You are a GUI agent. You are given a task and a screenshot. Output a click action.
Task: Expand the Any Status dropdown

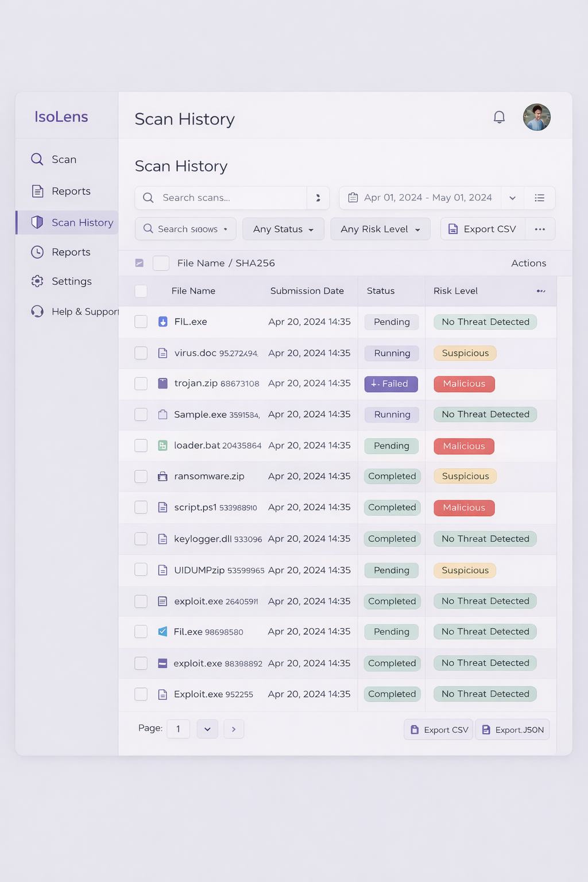click(283, 229)
